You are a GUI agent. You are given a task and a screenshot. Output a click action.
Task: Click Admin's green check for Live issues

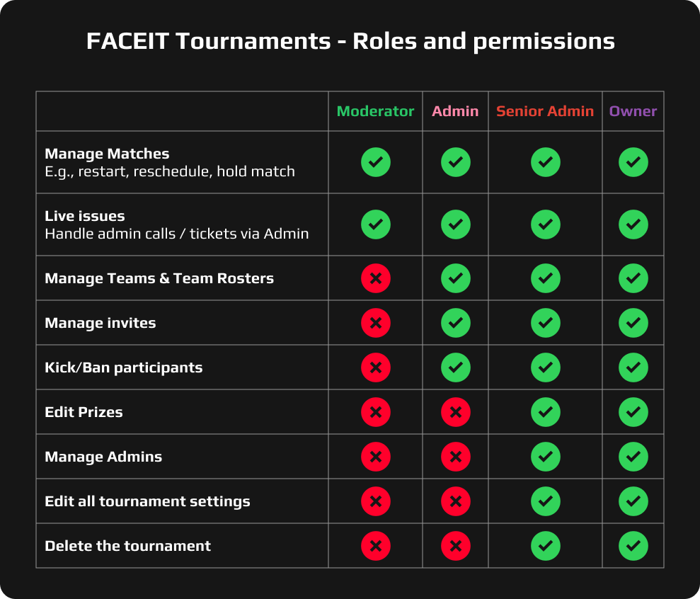coord(455,224)
